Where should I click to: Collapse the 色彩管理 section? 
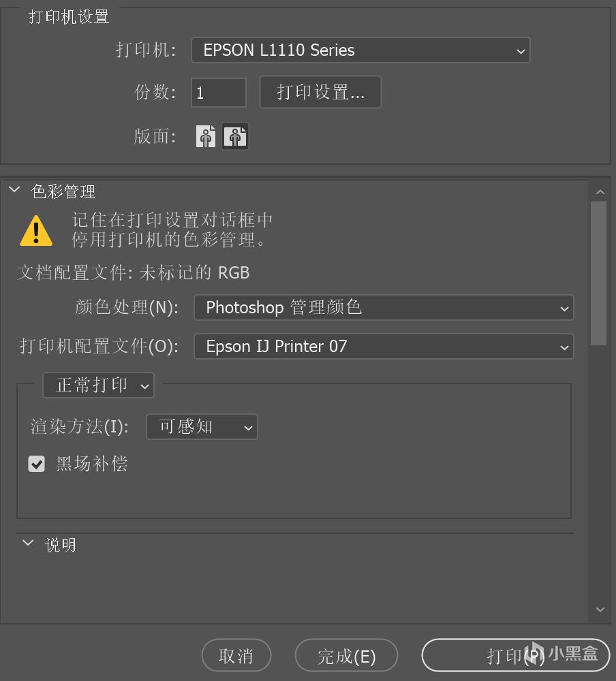point(14,190)
